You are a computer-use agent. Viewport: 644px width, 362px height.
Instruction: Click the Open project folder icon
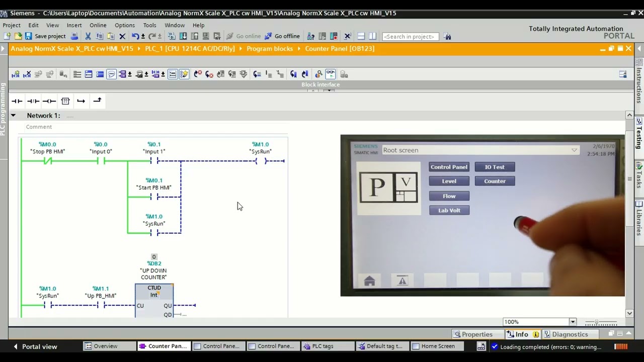(x=18, y=36)
